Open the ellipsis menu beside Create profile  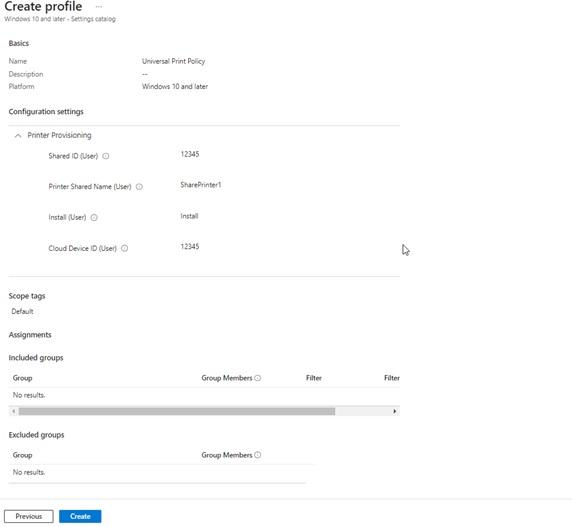pos(98,7)
